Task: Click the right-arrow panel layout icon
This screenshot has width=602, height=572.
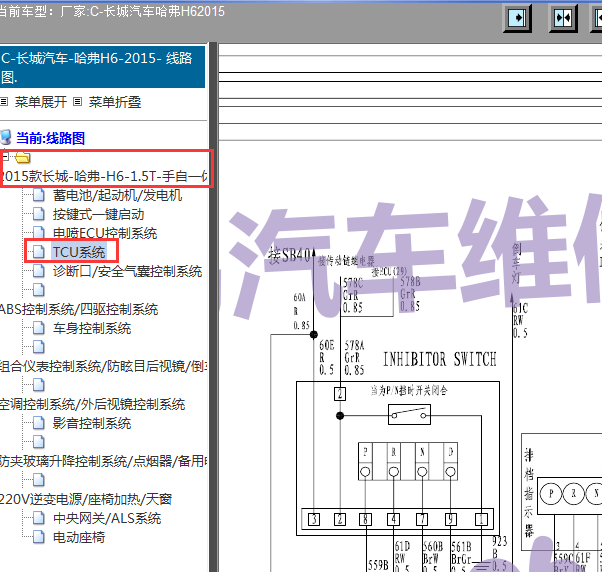Action: coord(517,18)
